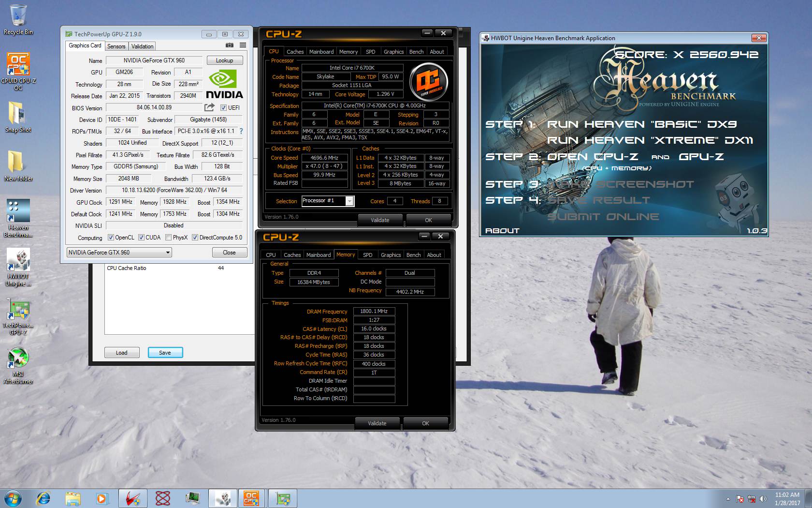The height and width of the screenshot is (508, 812).
Task: Open the New folder desktop icon
Action: pos(18,165)
